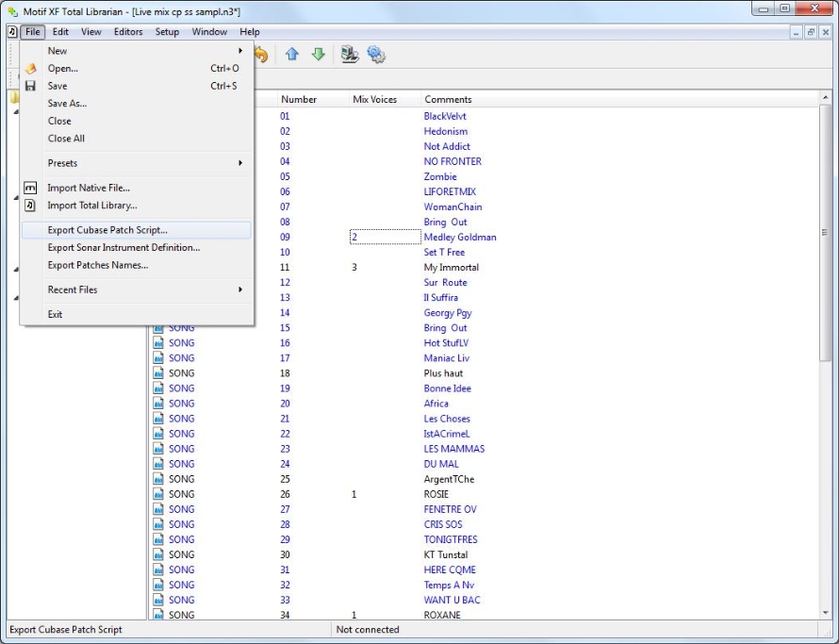Click the green down arrow toolbar icon

tap(319, 54)
